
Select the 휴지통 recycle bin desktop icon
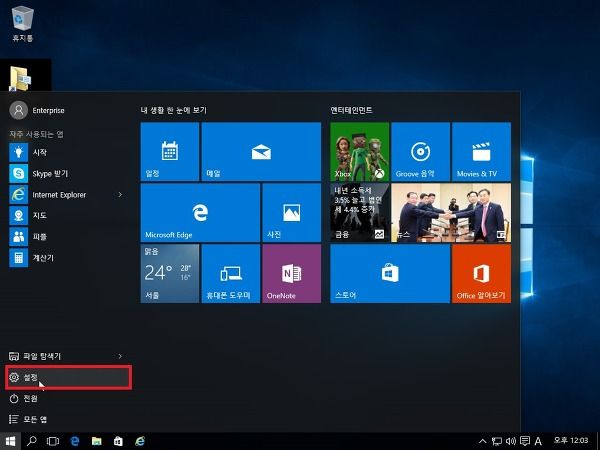23,24
